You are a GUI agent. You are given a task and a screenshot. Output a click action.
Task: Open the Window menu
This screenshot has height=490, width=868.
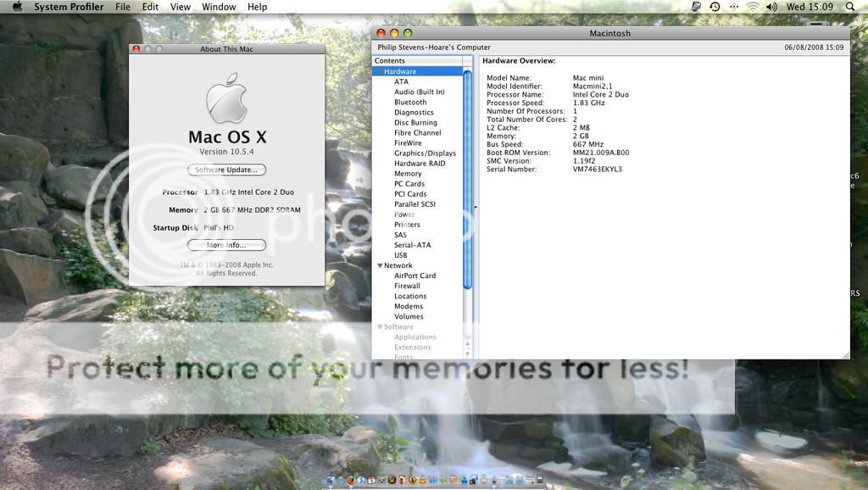tap(219, 7)
